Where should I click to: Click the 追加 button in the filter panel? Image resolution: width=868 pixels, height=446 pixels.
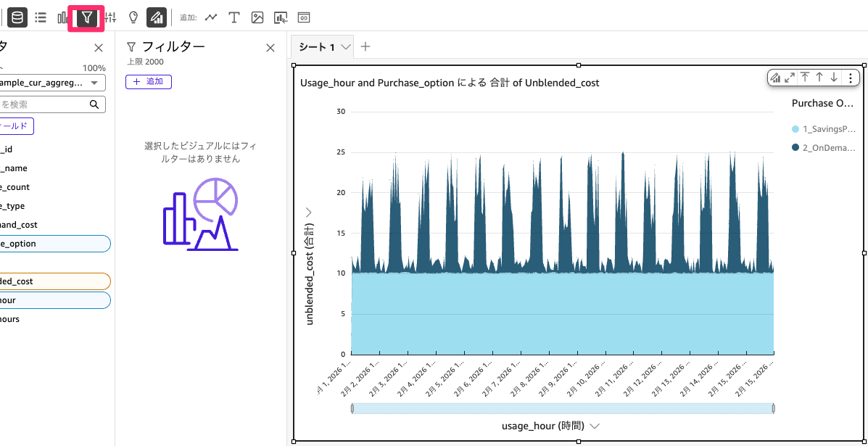148,82
